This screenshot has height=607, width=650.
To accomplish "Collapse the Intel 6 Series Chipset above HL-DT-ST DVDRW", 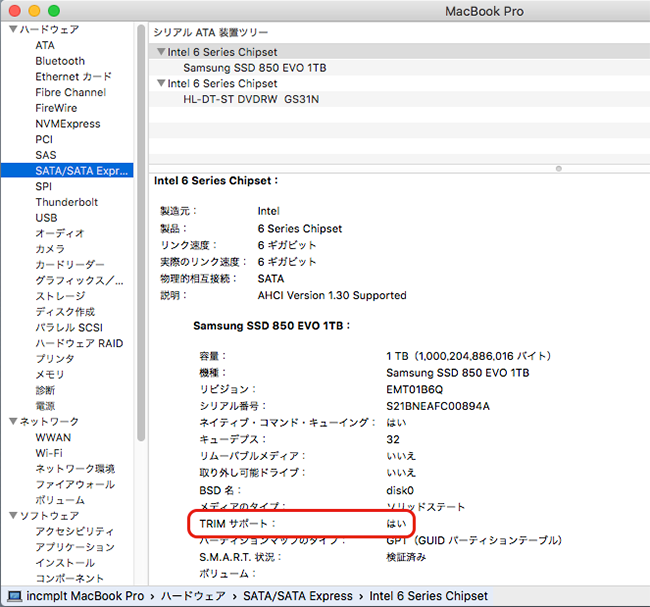I will (x=161, y=83).
